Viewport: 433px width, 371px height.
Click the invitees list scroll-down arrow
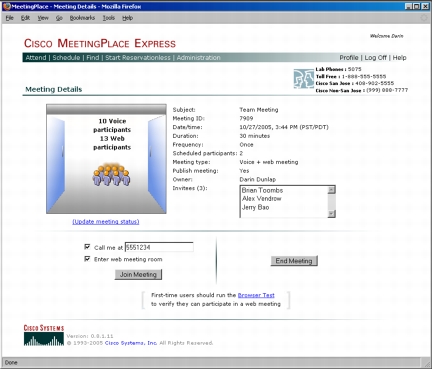click(x=331, y=214)
